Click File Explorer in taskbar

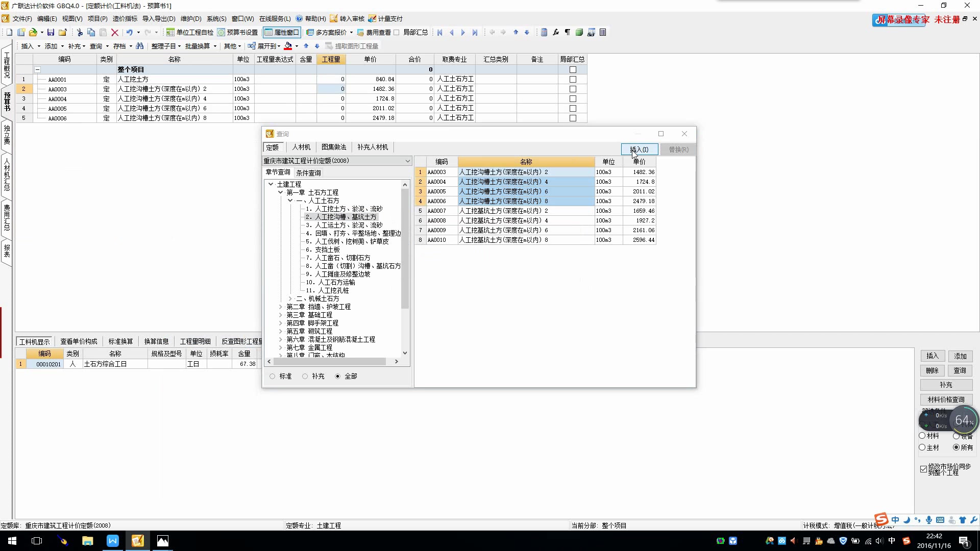(x=88, y=541)
